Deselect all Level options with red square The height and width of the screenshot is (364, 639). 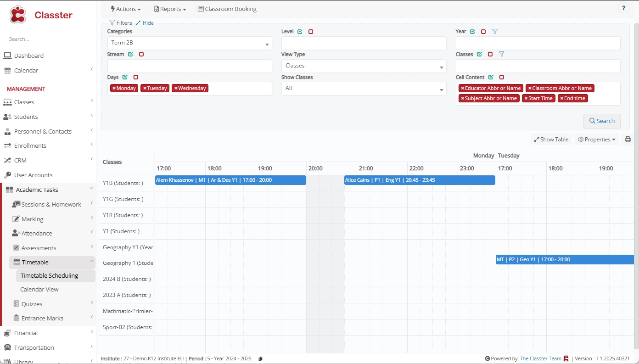click(311, 32)
